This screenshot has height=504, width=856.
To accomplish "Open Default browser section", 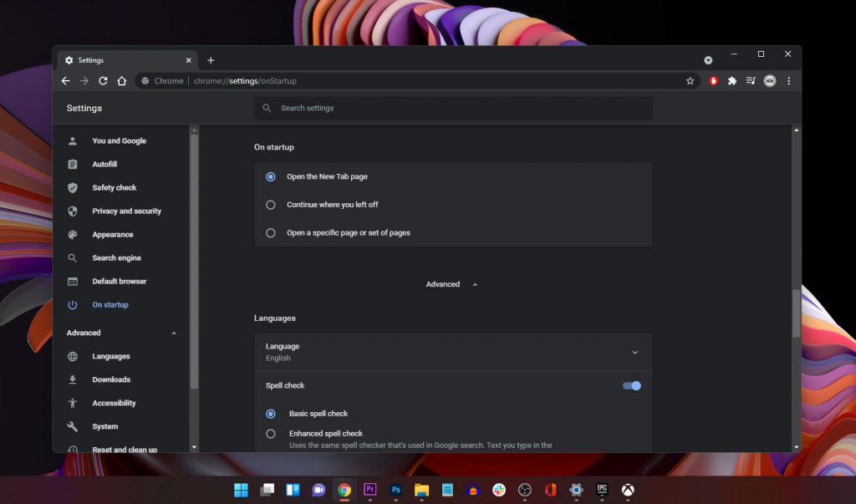I will (x=119, y=282).
